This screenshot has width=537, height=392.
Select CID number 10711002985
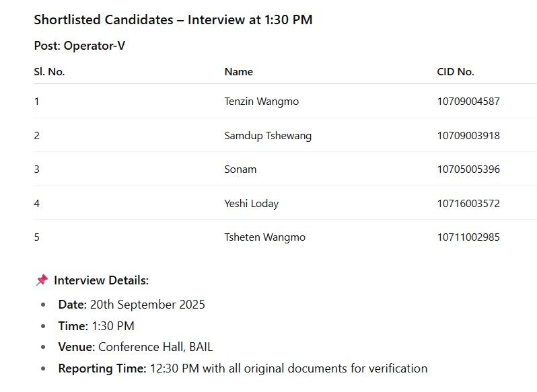point(468,237)
